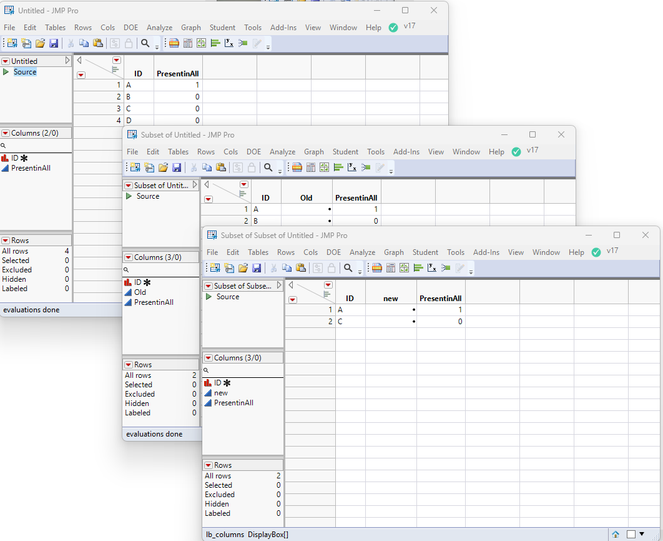Image resolution: width=663 pixels, height=541 pixels.
Task: Click Save icon in Untitled window toolbar
Action: tap(53, 43)
